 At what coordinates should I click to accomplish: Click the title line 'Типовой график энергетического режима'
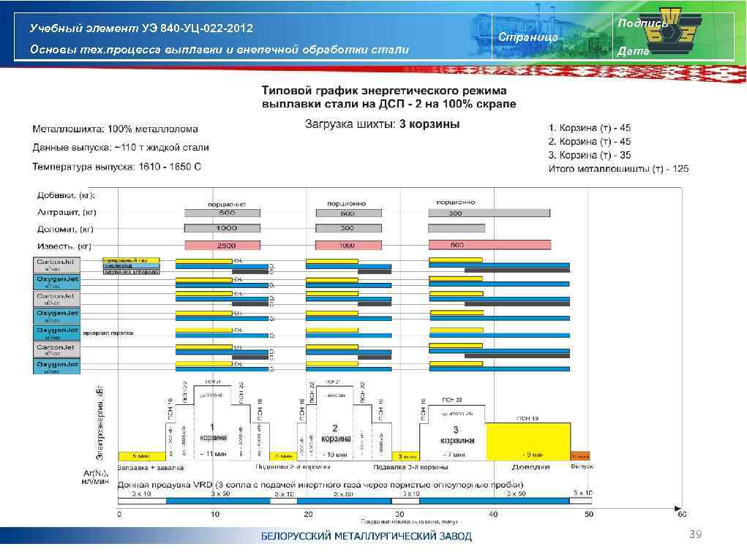[x=384, y=91]
